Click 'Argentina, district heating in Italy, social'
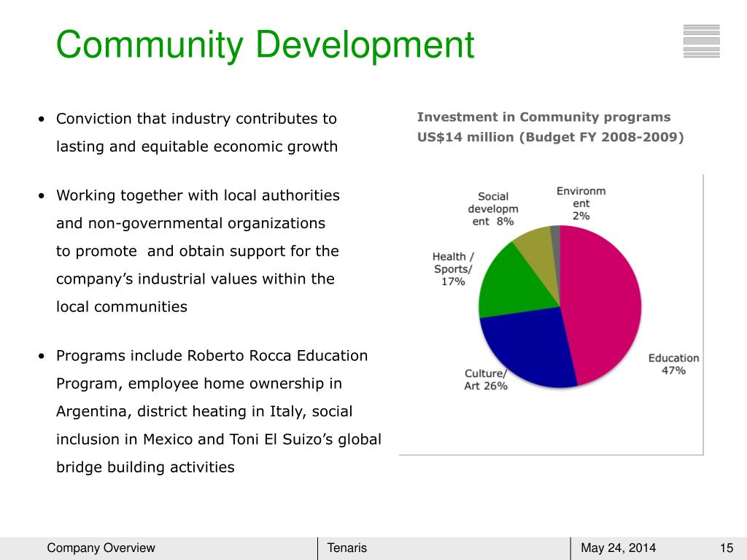Image resolution: width=747 pixels, height=560 pixels. [x=204, y=411]
